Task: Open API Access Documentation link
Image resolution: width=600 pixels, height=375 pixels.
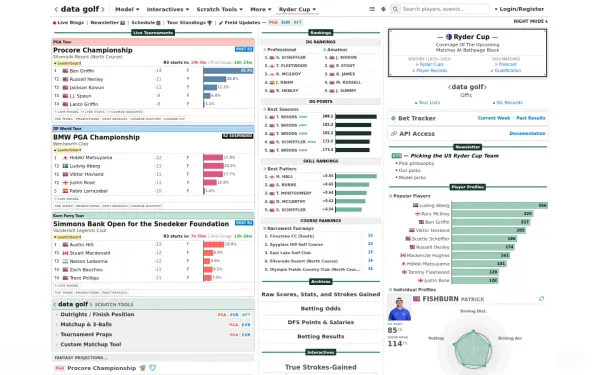Action: point(527,134)
